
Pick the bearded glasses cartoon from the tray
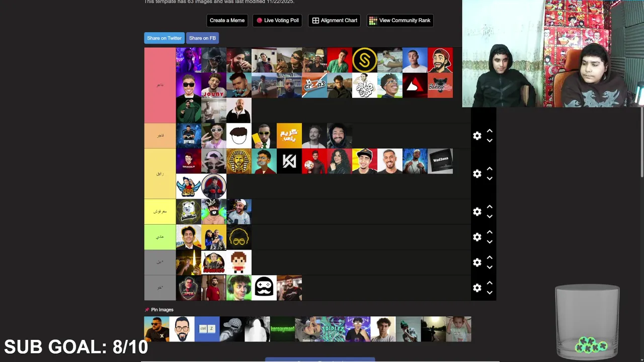(182, 329)
